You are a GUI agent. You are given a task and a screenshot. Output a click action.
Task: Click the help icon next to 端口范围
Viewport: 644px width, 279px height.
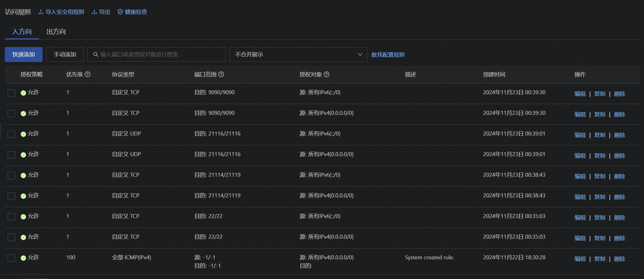click(221, 74)
